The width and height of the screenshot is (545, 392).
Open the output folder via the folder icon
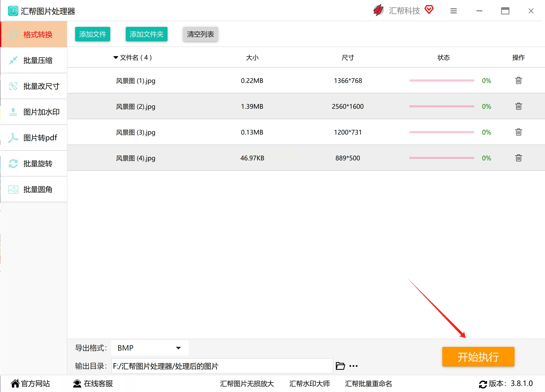pyautogui.click(x=340, y=366)
